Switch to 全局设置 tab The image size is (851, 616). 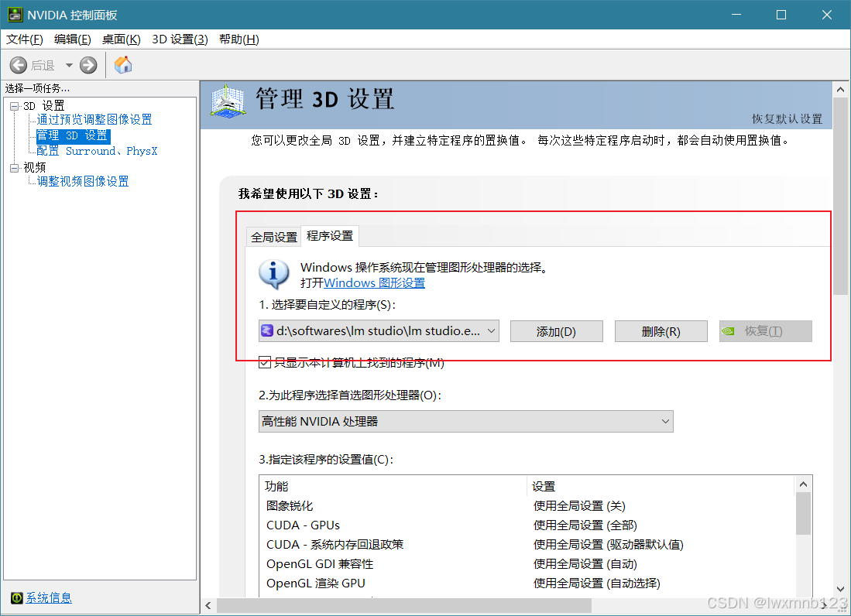click(x=273, y=237)
